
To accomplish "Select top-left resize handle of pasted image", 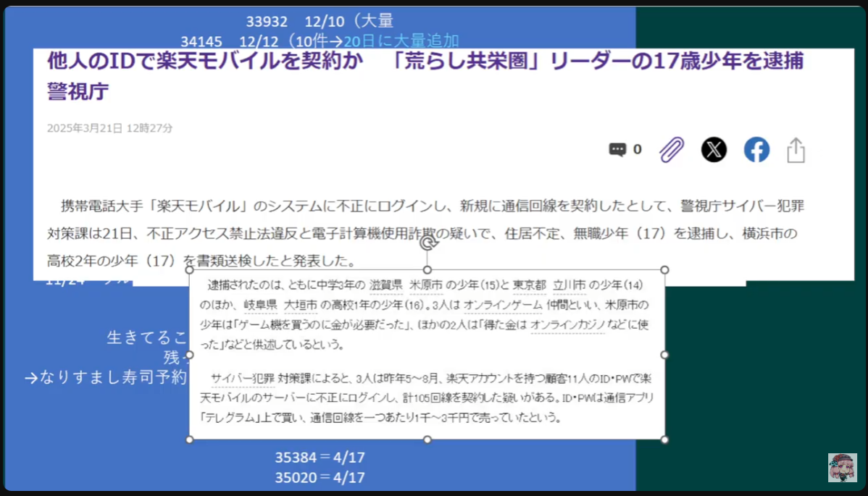I will (189, 270).
